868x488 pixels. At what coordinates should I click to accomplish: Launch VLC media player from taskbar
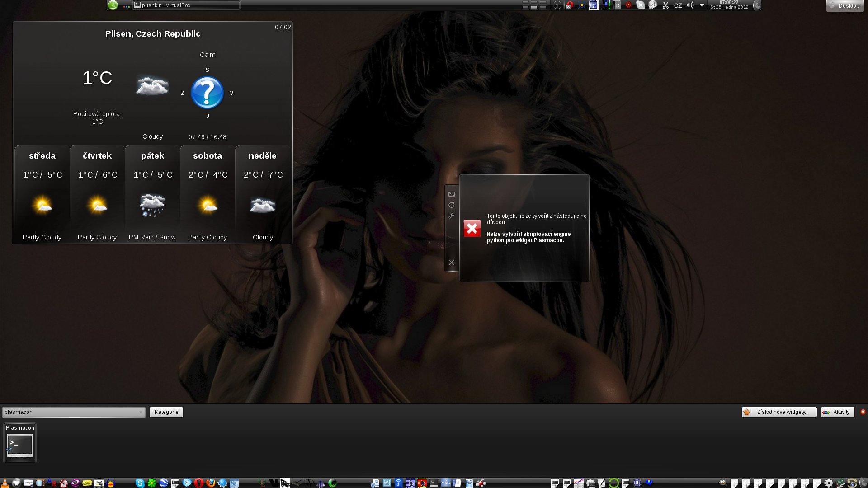pyautogui.click(x=5, y=483)
